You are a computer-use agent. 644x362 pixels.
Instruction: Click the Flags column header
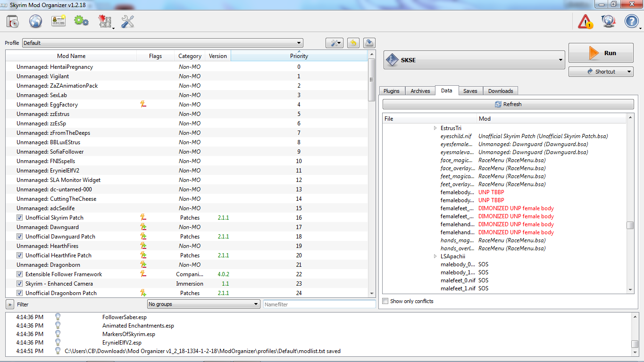(155, 56)
